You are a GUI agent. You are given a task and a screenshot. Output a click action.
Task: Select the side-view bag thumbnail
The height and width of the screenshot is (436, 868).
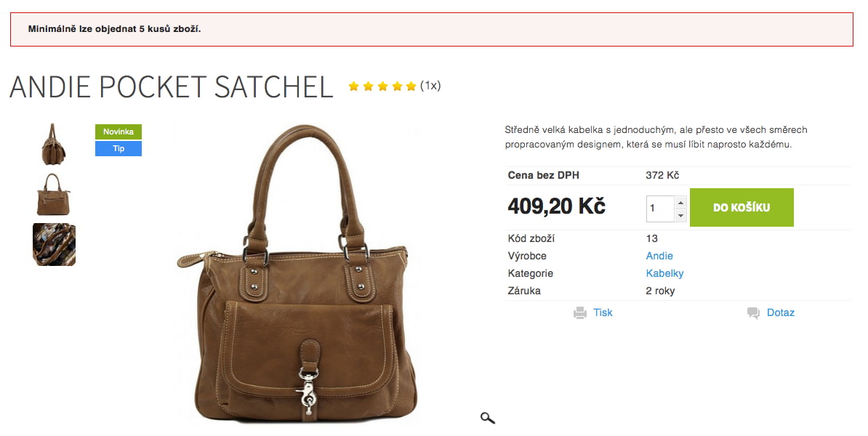54,144
